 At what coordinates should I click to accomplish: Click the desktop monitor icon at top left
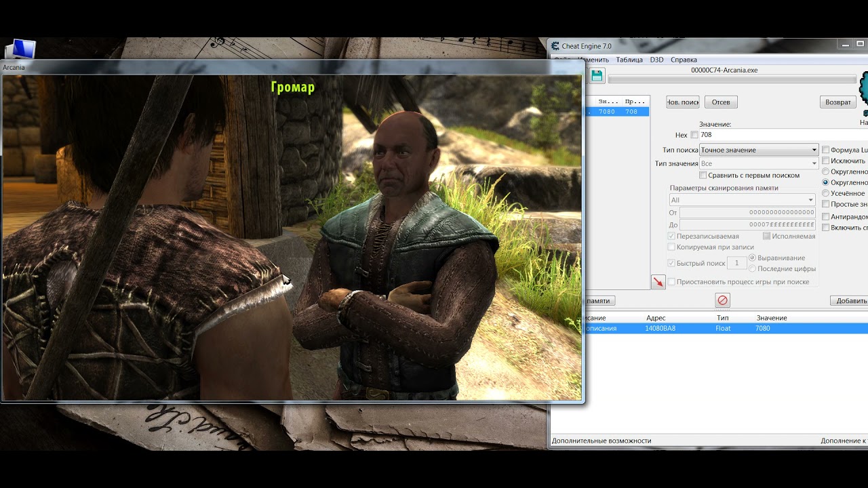tap(20, 49)
